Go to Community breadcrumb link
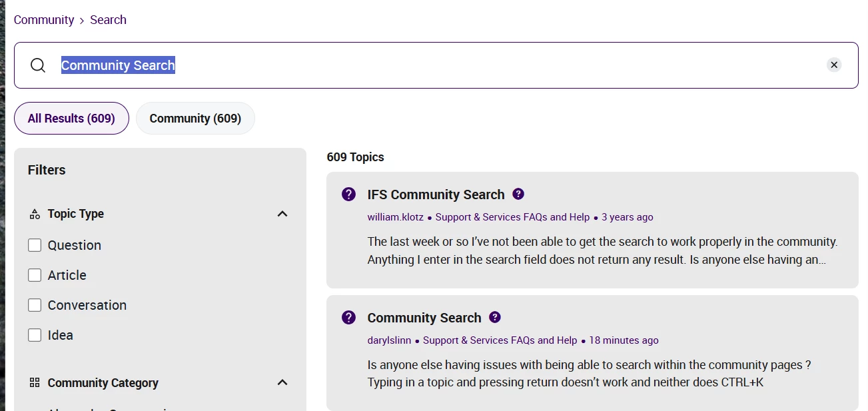Screen dimensions: 868x411 [x=44, y=20]
